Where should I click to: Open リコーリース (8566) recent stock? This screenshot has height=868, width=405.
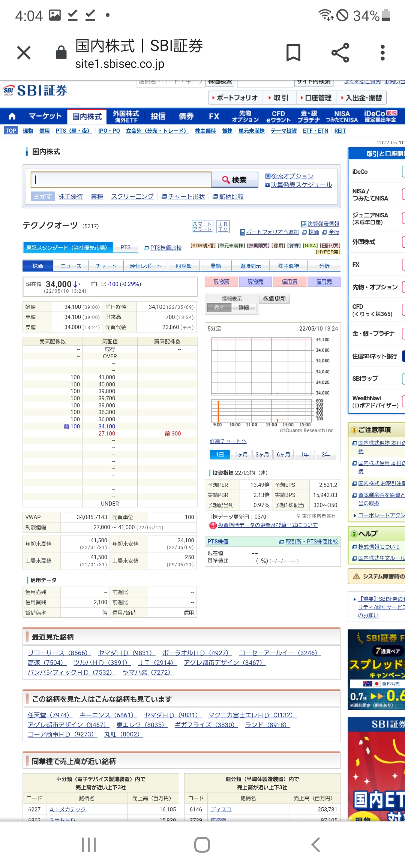[x=59, y=653]
